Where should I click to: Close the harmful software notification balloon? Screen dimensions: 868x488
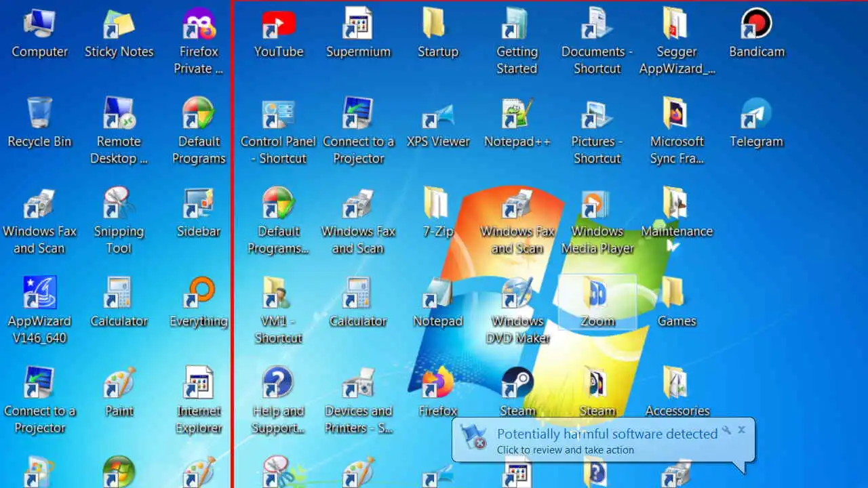tap(741, 430)
